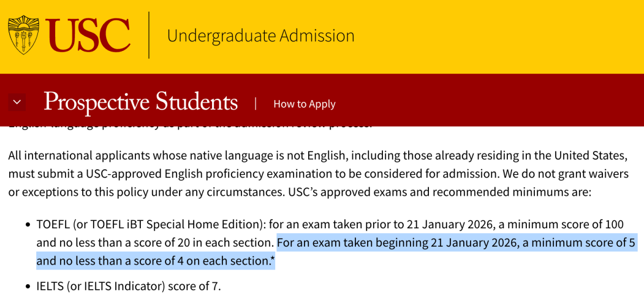Click the "All international applicants" paragraph start
644x305 pixels.
tap(67, 155)
